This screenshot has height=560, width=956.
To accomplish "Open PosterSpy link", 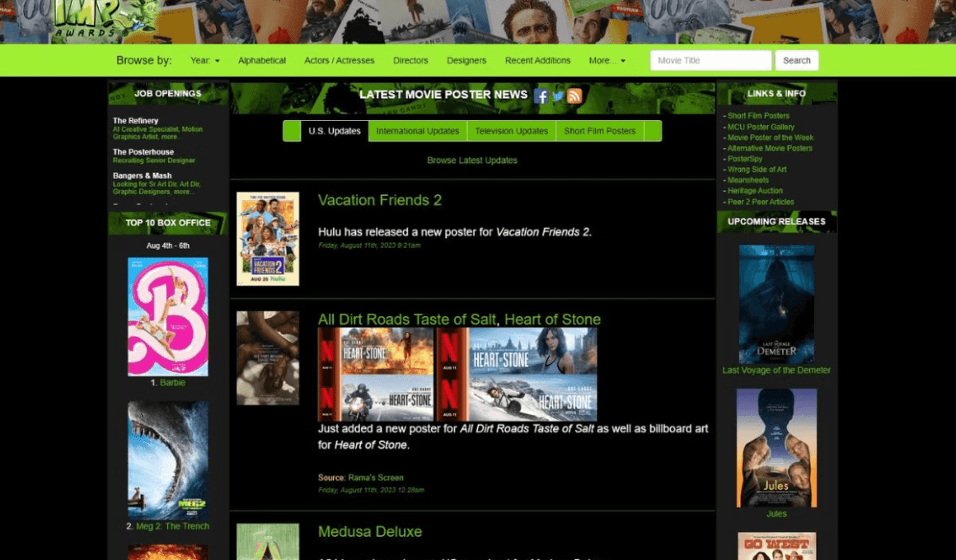I will (744, 158).
